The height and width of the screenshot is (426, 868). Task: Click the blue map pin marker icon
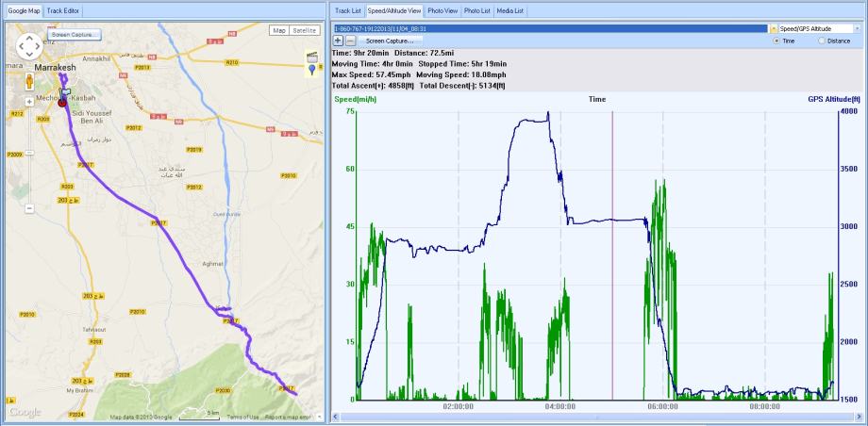pos(312,70)
